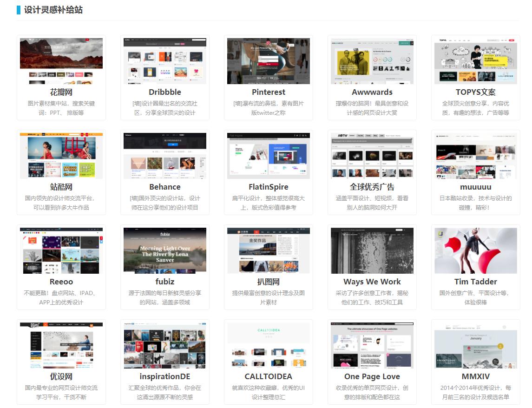This screenshot has width=532, height=408.
Task: Click the 优设网 title link
Action: coord(61,376)
